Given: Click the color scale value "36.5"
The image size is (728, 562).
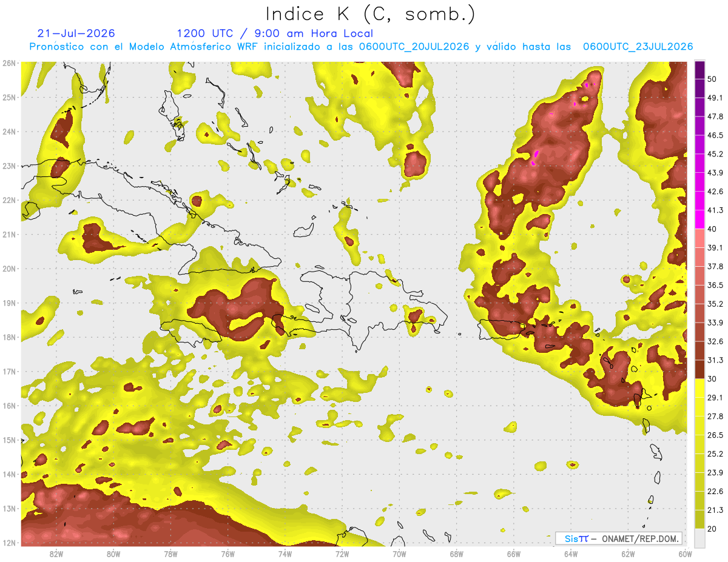Looking at the screenshot, I should pos(715,285).
